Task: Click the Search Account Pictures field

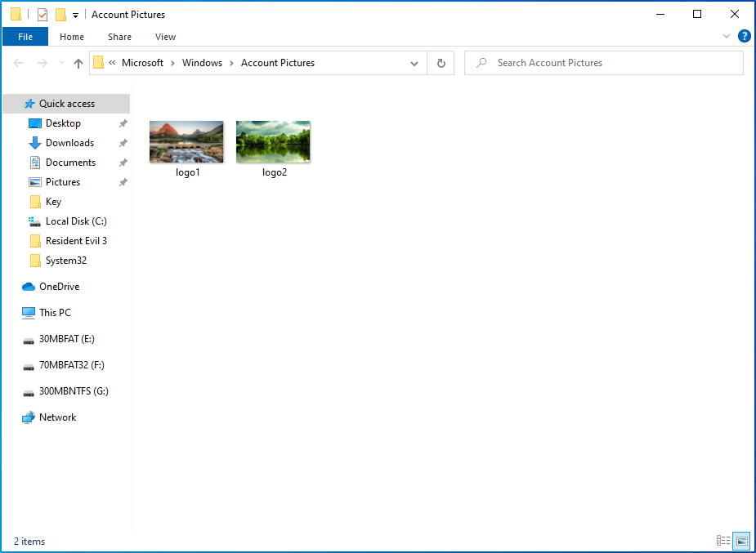Action: pyautogui.click(x=604, y=63)
